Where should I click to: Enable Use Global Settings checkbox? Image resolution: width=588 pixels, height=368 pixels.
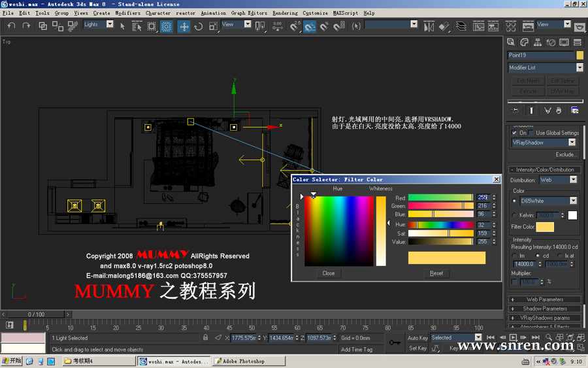531,133
